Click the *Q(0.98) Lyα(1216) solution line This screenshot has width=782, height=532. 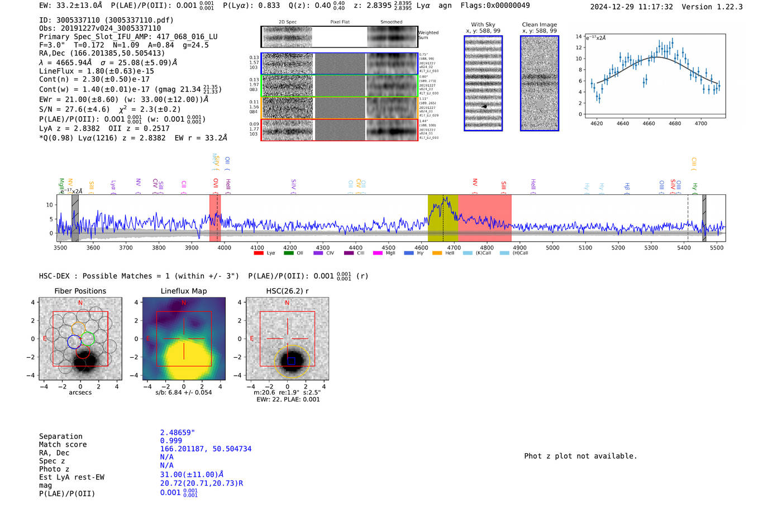tap(133, 138)
